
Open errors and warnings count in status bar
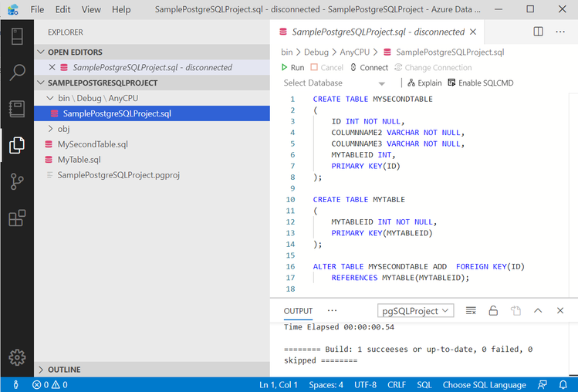49,384
